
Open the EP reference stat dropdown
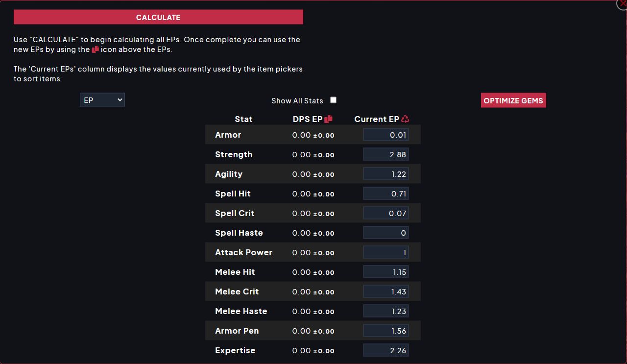pos(102,100)
